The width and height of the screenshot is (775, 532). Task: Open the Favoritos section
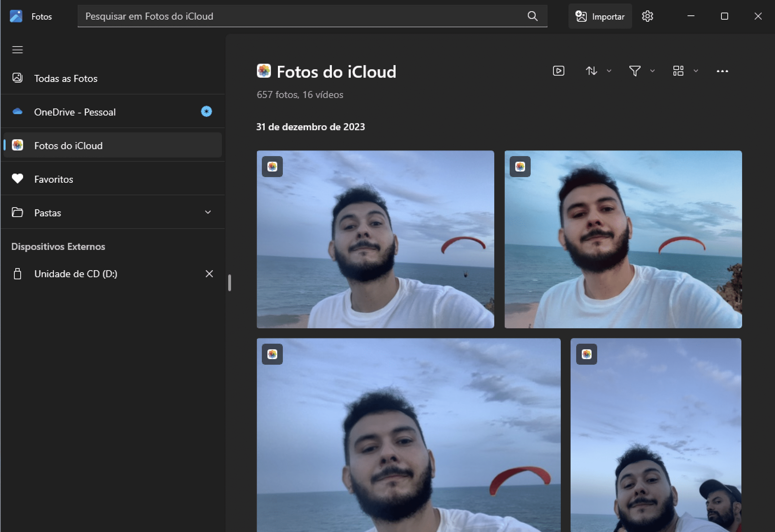54,179
